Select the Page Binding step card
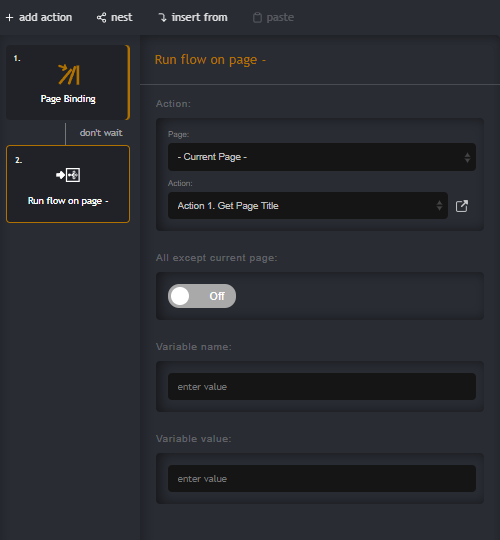Screen dimensions: 500x540 coord(68,82)
